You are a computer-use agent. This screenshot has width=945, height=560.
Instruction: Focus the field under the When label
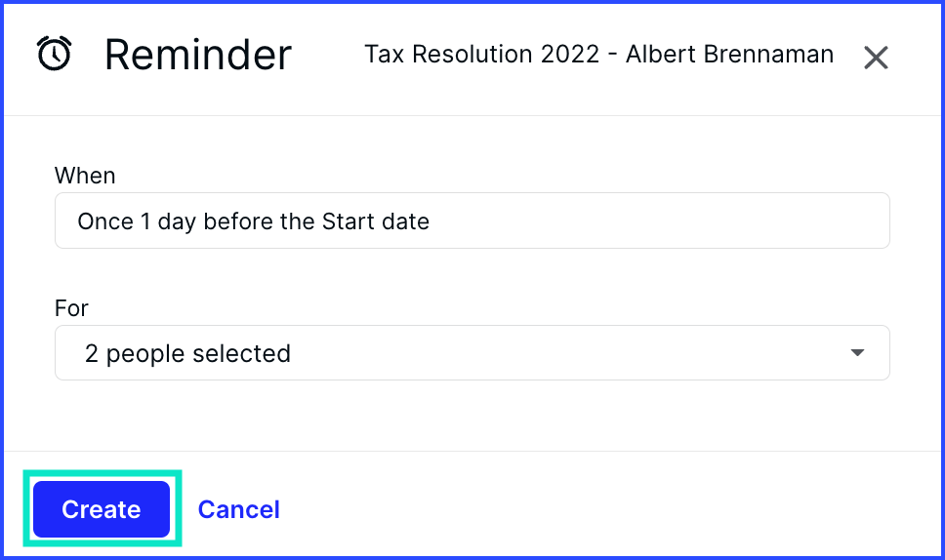click(x=472, y=220)
